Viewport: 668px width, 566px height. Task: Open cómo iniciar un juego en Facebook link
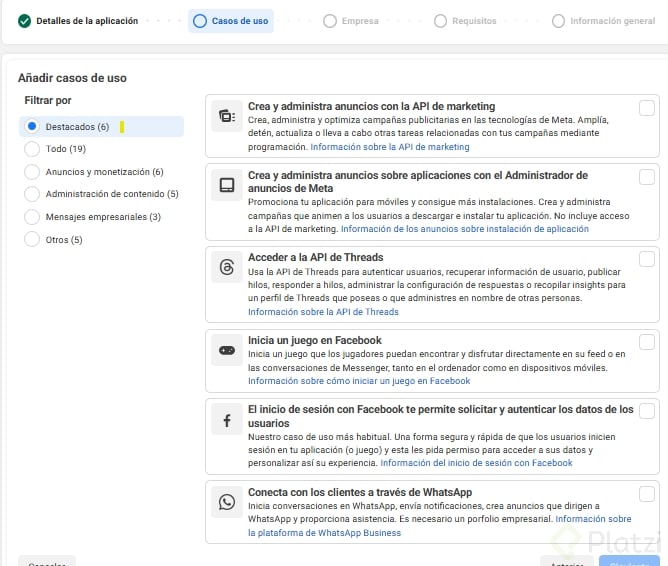click(359, 381)
